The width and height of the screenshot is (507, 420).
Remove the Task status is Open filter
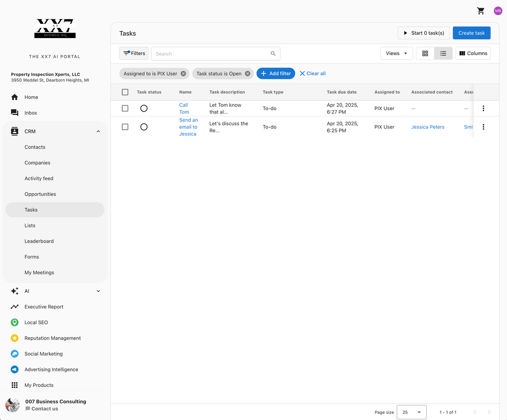[x=248, y=74]
